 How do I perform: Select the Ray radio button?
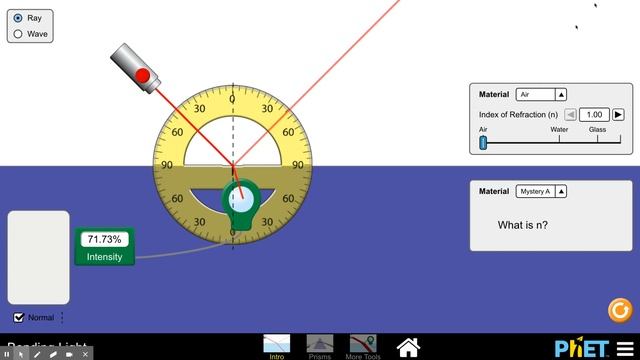tap(18, 18)
